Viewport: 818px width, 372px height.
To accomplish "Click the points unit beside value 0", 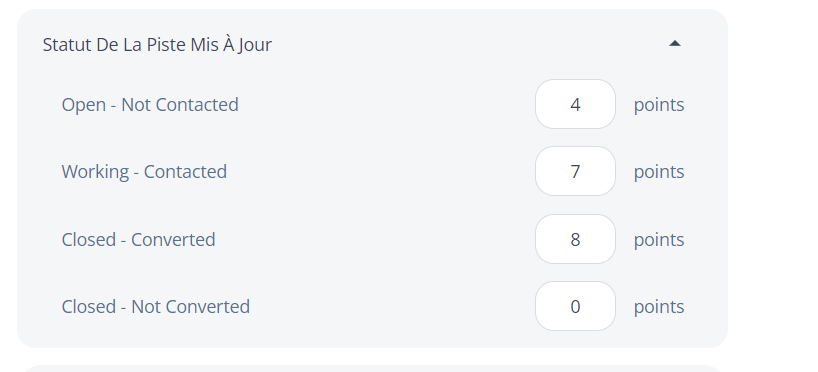I will coord(659,307).
